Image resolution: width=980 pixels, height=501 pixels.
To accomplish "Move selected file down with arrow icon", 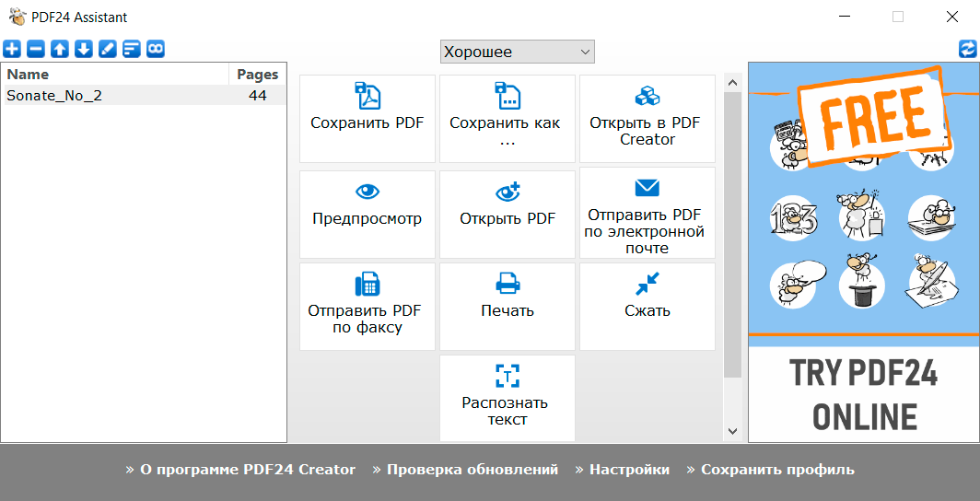I will point(84,49).
